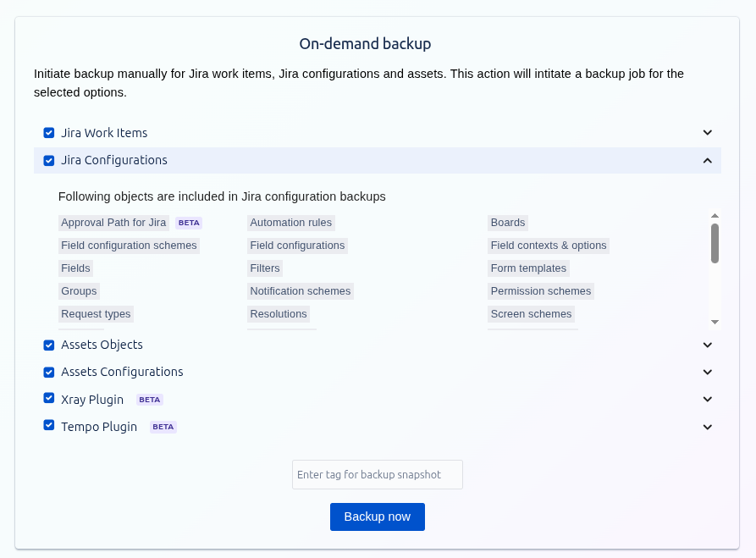Uncheck the Jira Configurations checkbox
The width and height of the screenshot is (756, 558).
[49, 160]
